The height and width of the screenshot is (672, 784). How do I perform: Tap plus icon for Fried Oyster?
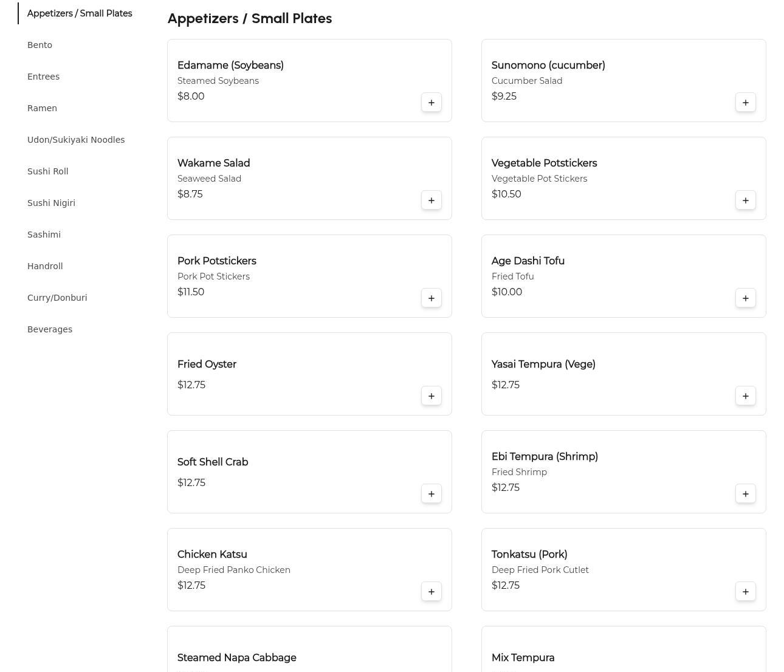[432, 396]
